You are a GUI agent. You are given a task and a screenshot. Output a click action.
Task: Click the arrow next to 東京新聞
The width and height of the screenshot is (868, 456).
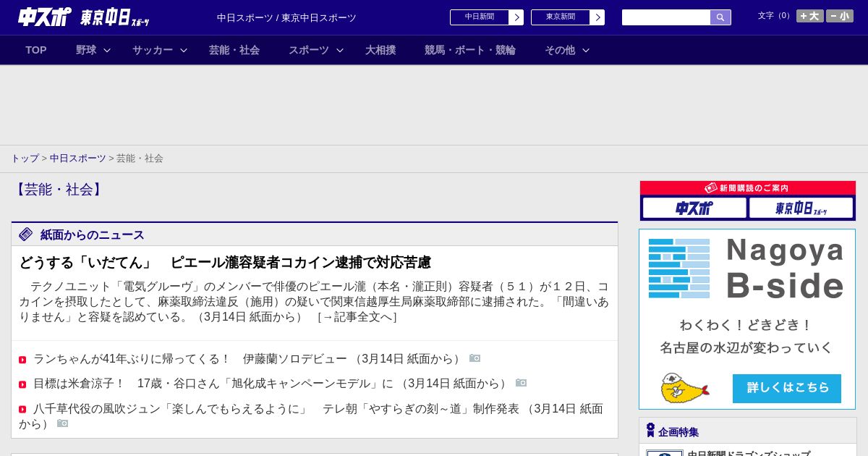coord(597,17)
